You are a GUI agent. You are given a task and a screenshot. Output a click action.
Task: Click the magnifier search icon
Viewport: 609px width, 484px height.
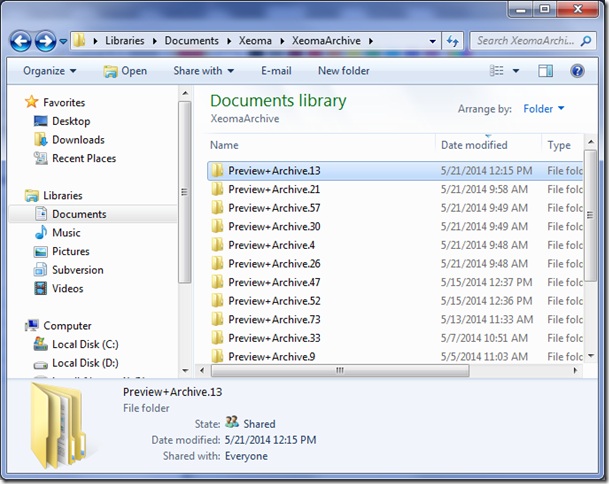(x=586, y=41)
